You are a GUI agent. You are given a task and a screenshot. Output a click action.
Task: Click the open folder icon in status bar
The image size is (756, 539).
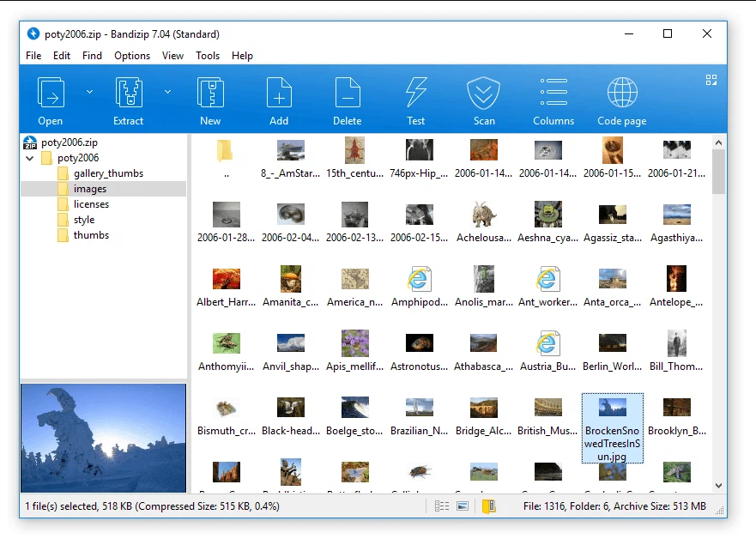click(488, 506)
